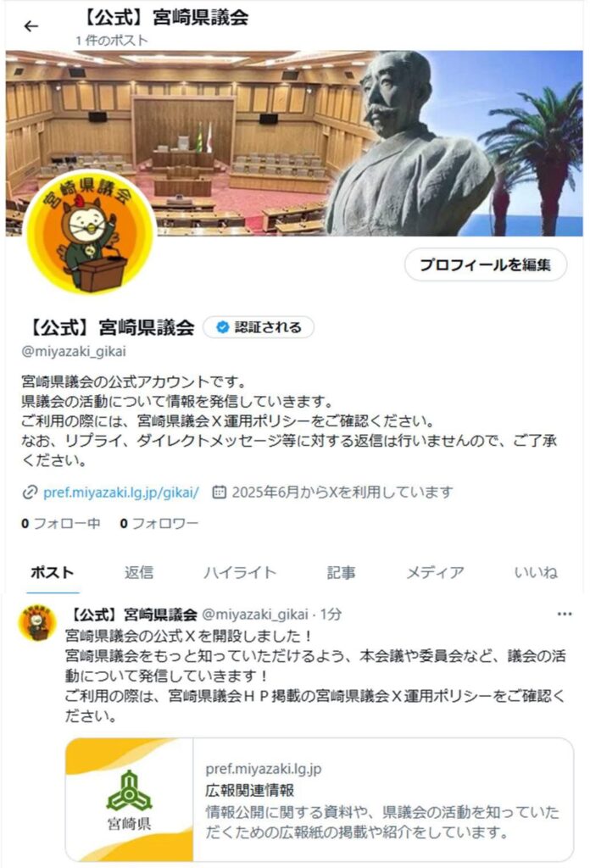View the 0 フォロワー followers list

click(159, 523)
